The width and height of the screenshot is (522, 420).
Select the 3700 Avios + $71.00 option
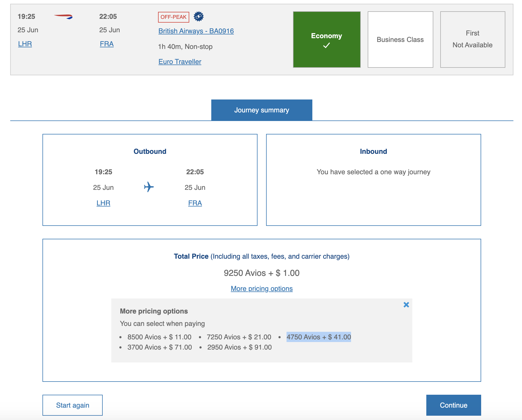(160, 347)
